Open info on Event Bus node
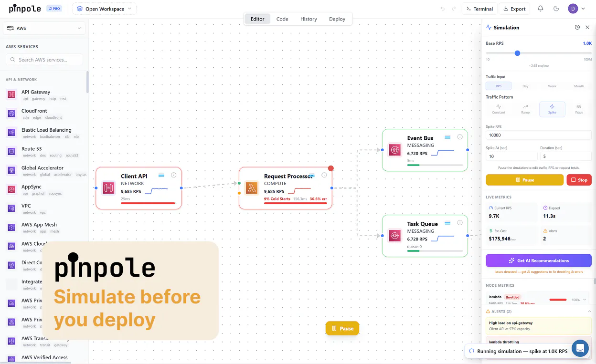Viewport: 596px width, 364px height. pos(460,137)
